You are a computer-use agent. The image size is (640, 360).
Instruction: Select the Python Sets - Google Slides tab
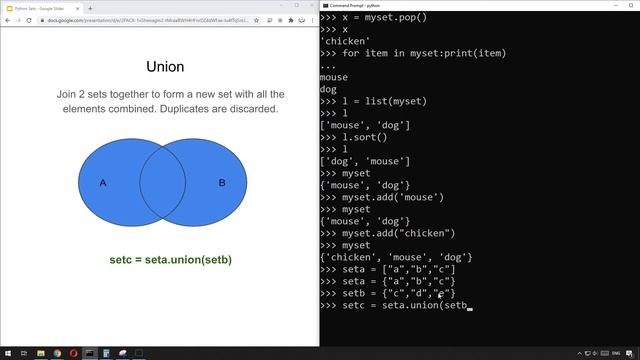[x=42, y=9]
